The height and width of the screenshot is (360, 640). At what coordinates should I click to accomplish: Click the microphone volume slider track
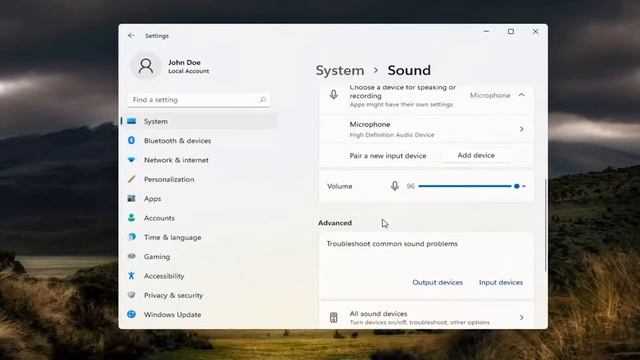472,186
